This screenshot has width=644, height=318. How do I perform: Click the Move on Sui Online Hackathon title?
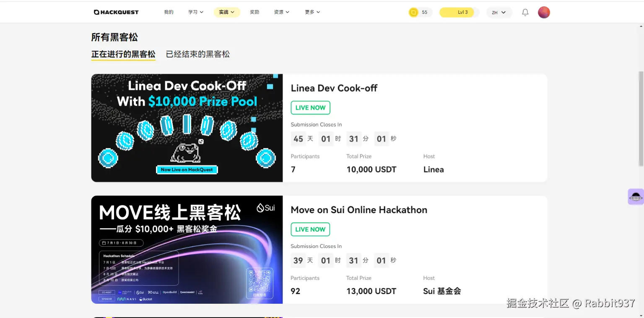(359, 210)
